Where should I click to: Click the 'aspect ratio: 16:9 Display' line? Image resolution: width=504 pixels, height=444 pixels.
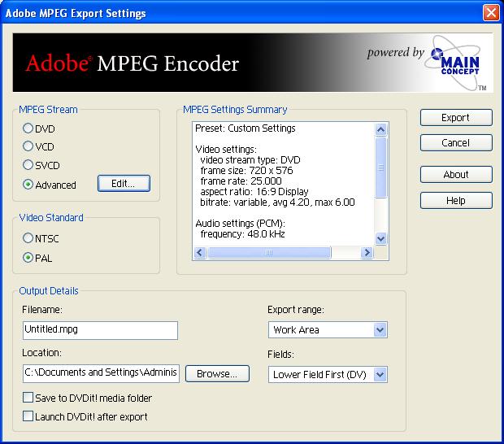[x=254, y=192]
